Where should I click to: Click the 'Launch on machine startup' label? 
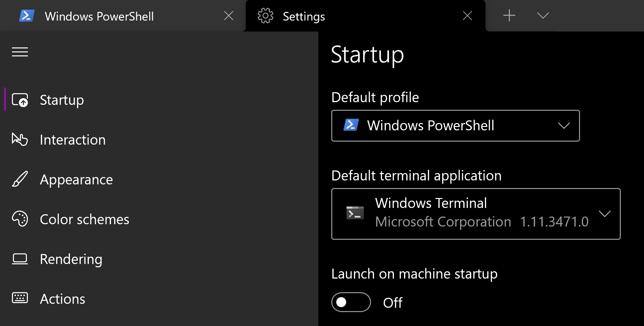[x=415, y=274]
